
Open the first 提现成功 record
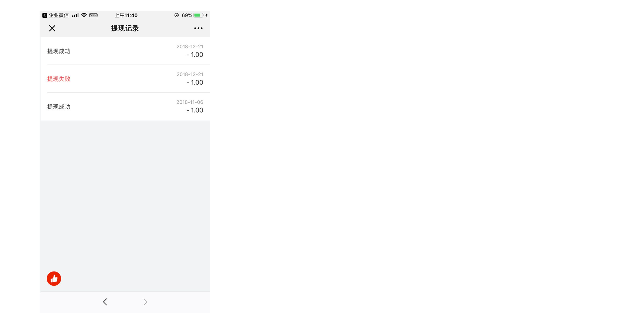(125, 51)
